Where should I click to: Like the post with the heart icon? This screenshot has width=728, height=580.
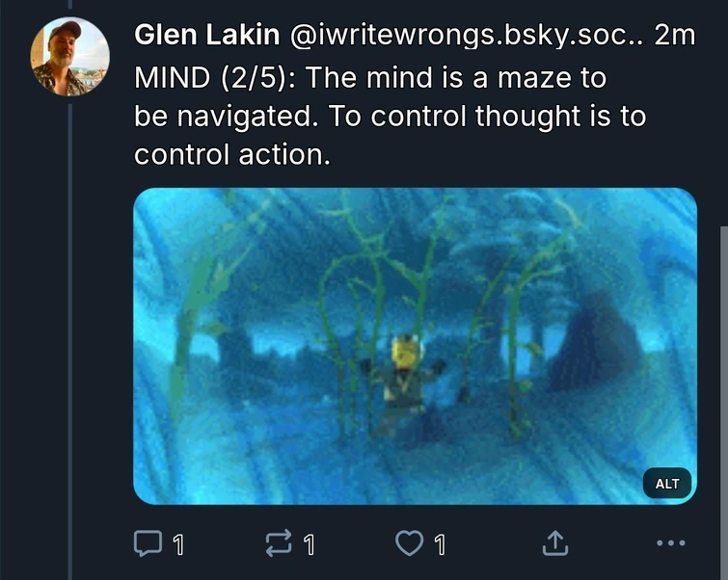tap(410, 544)
